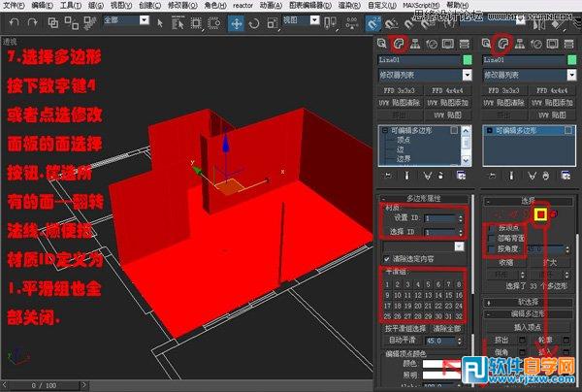Open the 修改器列表 dropdown in left panel

coord(467,75)
